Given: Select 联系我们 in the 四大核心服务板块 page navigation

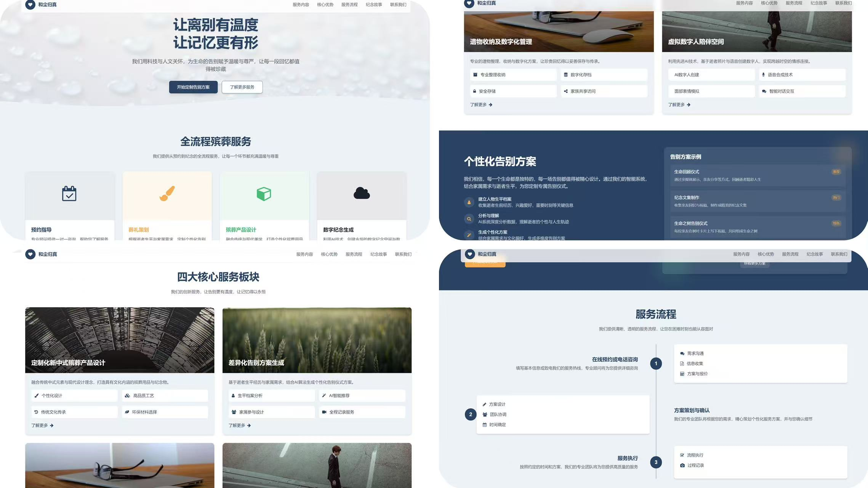Looking at the screenshot, I should pos(403,254).
